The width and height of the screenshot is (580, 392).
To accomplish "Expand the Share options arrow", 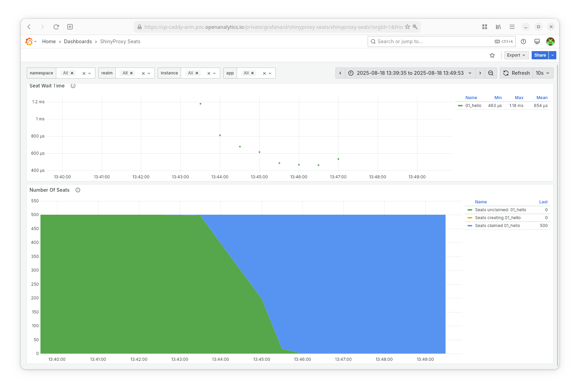I will coord(553,55).
